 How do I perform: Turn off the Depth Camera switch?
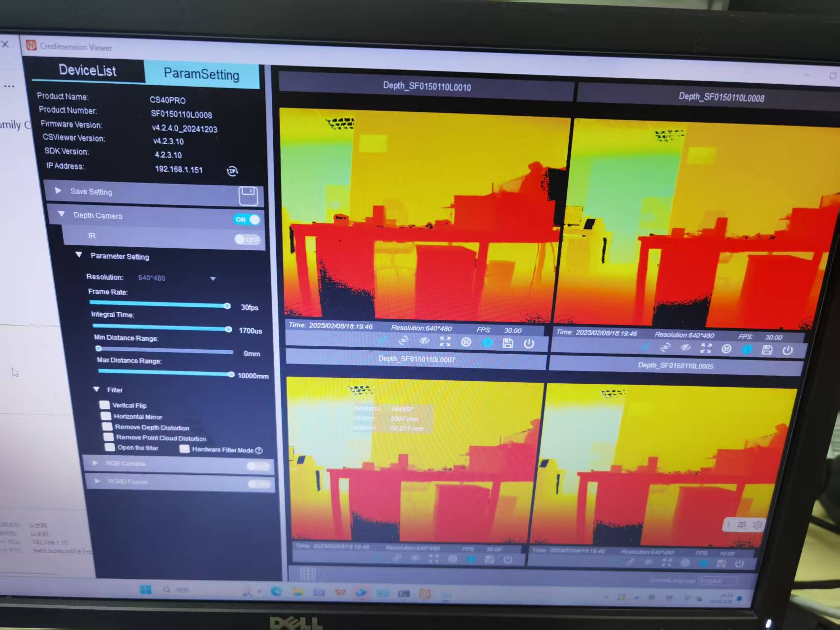click(246, 220)
